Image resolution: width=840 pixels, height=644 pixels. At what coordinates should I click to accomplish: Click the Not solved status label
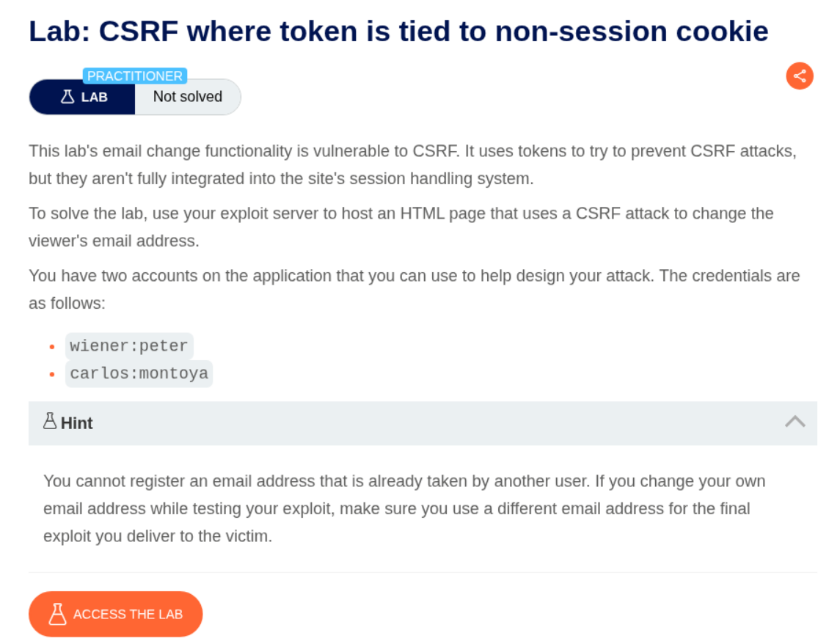point(188,97)
